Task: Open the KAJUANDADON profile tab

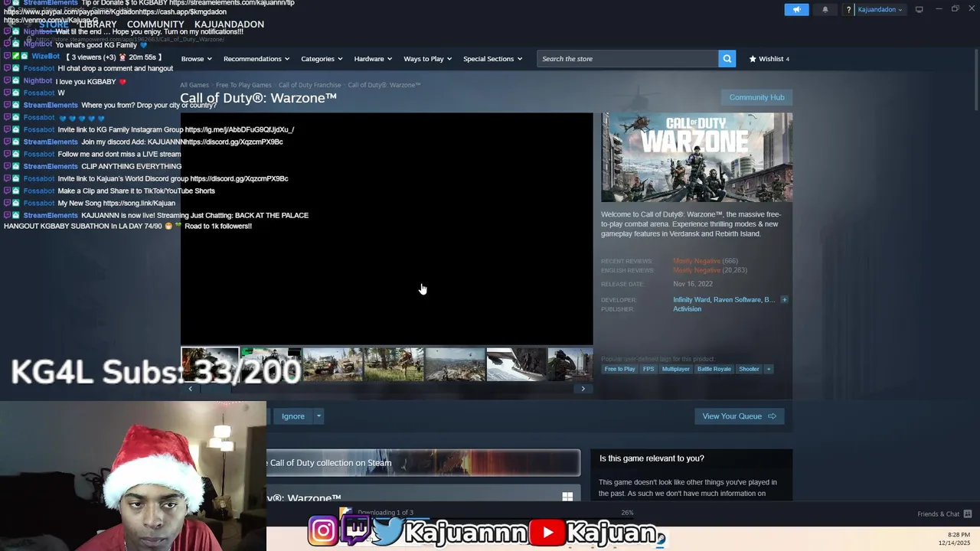Action: tap(229, 24)
